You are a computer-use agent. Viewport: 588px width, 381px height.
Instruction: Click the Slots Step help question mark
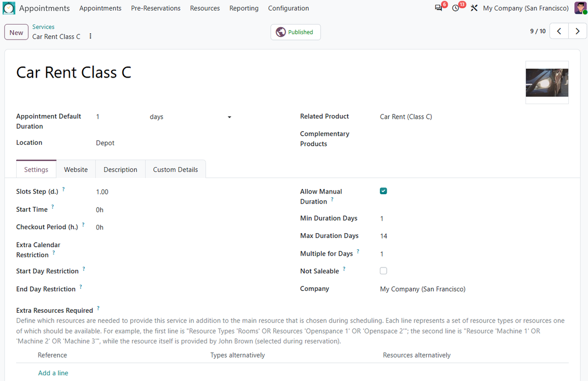63,189
